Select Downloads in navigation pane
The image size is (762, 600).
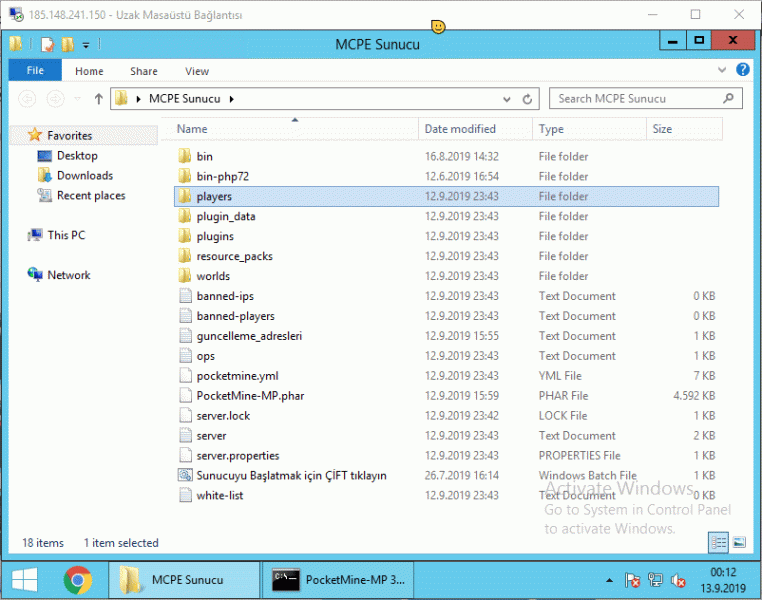(85, 175)
